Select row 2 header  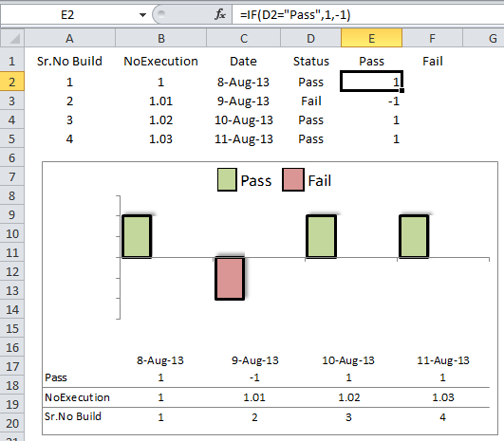12,82
